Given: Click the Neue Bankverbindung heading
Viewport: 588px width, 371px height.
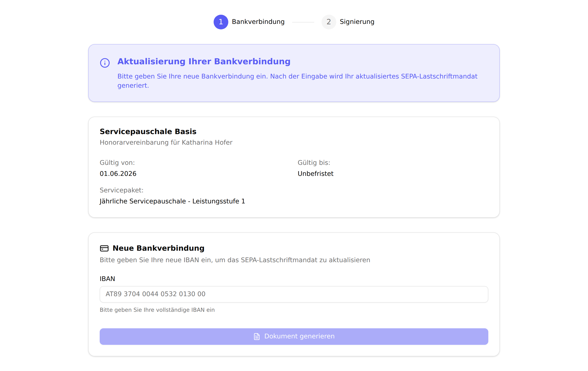Looking at the screenshot, I should coord(158,248).
